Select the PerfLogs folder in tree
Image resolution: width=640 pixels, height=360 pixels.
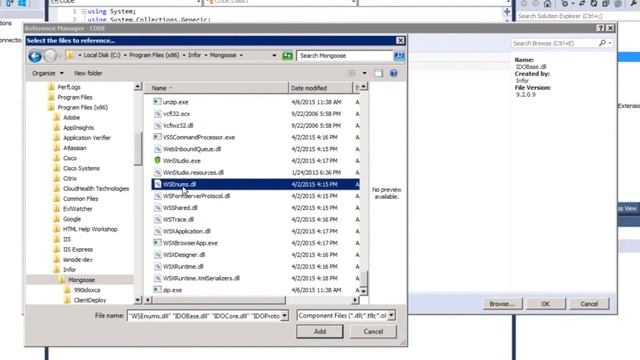[69, 87]
